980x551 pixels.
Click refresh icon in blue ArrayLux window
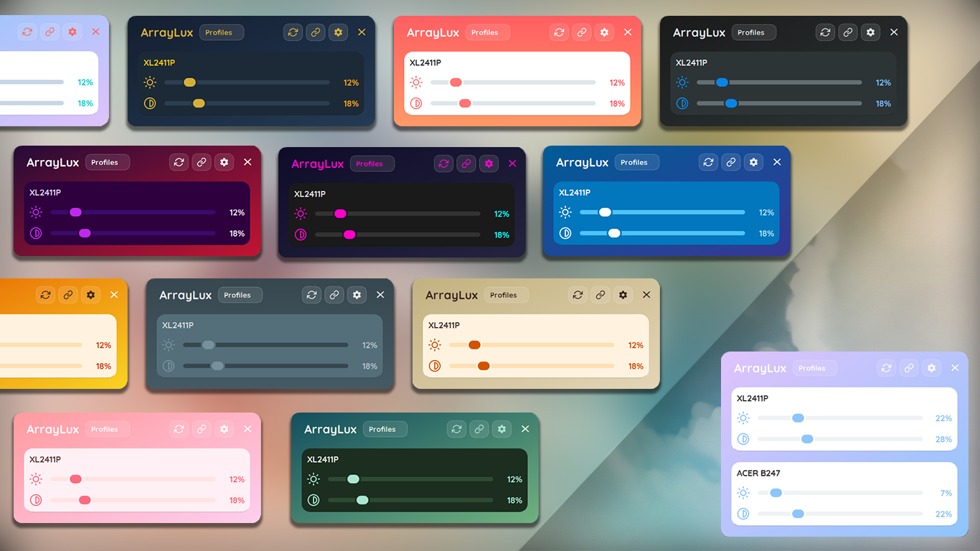(708, 162)
